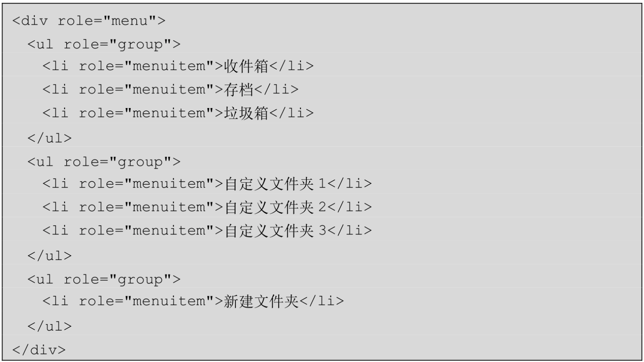Select the 自定义文件夹 3 menuitem line
This screenshot has height=362, width=644.
point(207,231)
